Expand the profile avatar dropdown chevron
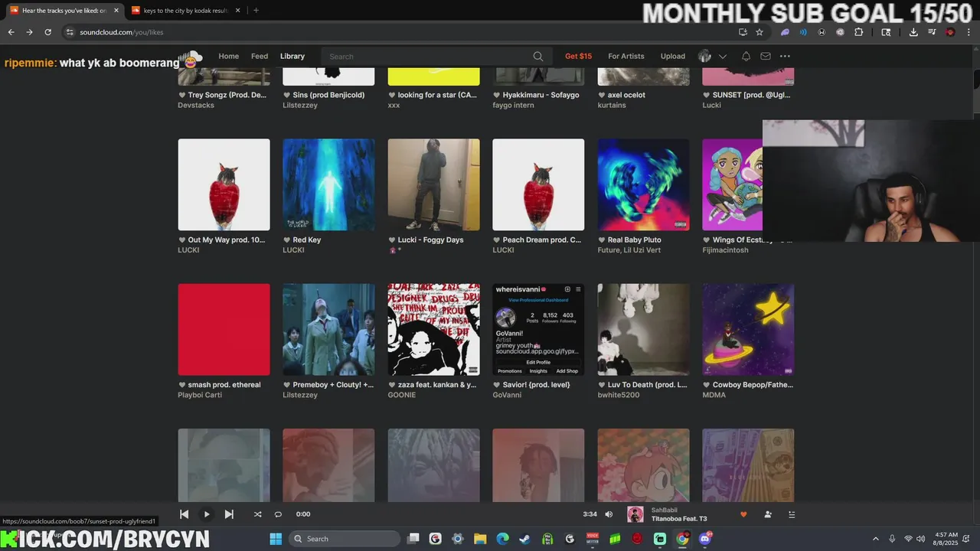Viewport: 980px width, 551px height. click(722, 56)
